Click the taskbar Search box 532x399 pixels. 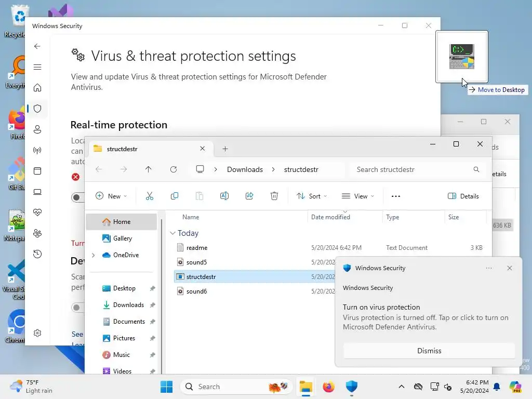tap(236, 387)
